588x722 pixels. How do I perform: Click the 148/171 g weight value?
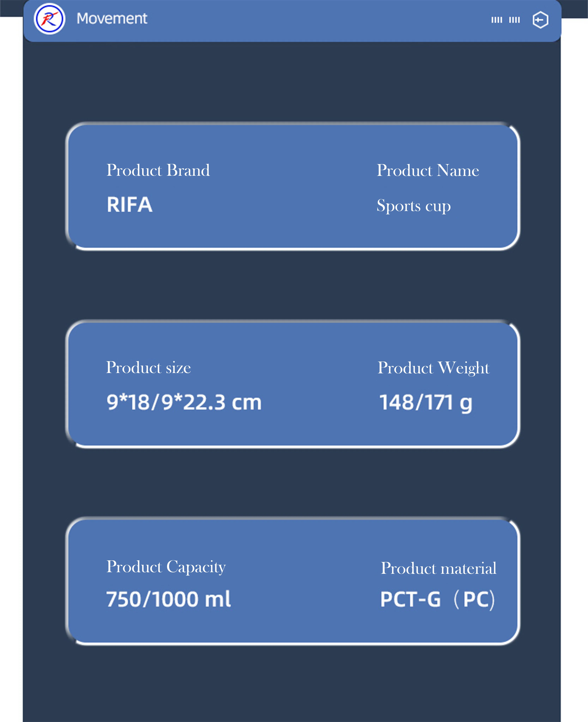[x=425, y=402]
